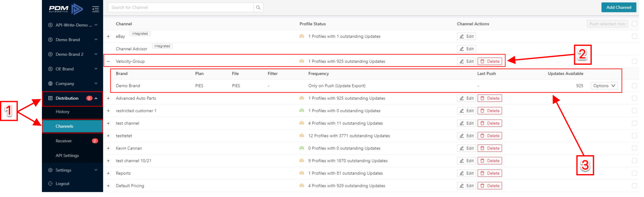Delete the Velocity-Group channel
The height and width of the screenshot is (197, 644).
[x=490, y=61]
